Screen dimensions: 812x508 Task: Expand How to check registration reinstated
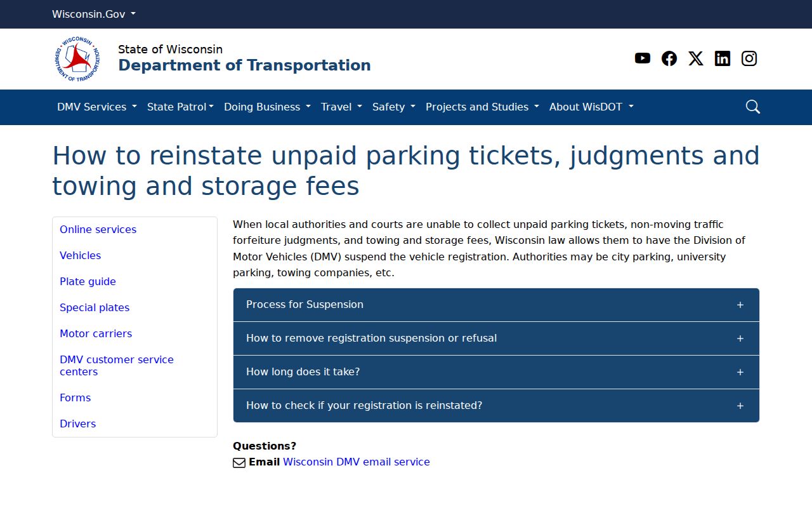[x=496, y=406]
